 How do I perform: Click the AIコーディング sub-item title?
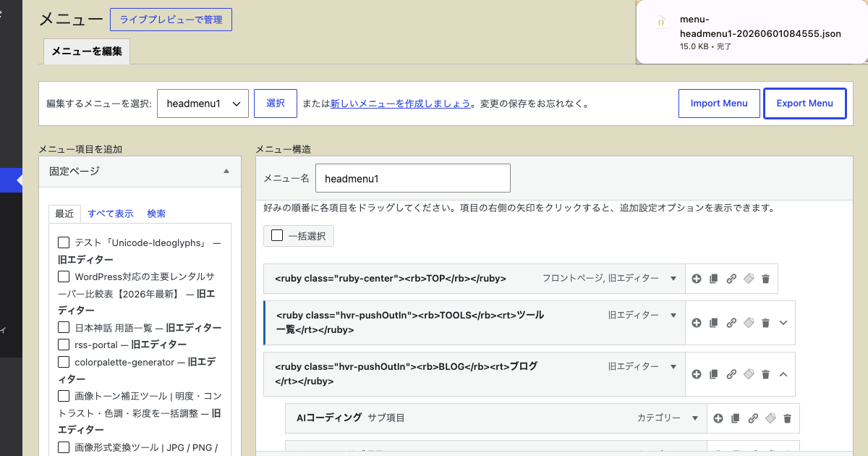pos(329,418)
